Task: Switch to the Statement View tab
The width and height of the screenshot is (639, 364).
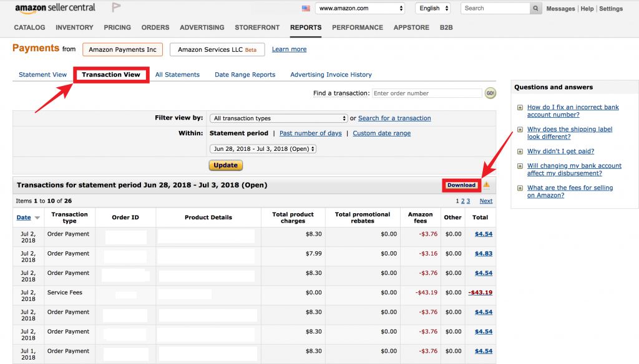Action: 43,75
